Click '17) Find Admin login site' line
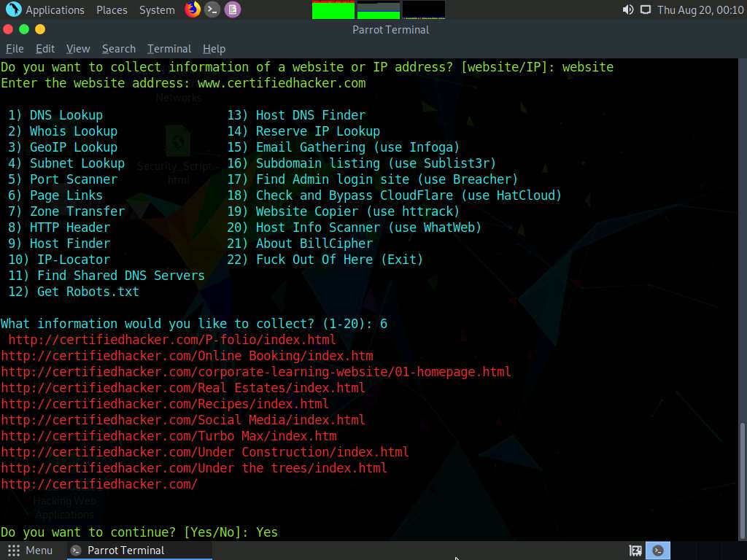Viewport: 747px width, 560px height. pos(372,179)
